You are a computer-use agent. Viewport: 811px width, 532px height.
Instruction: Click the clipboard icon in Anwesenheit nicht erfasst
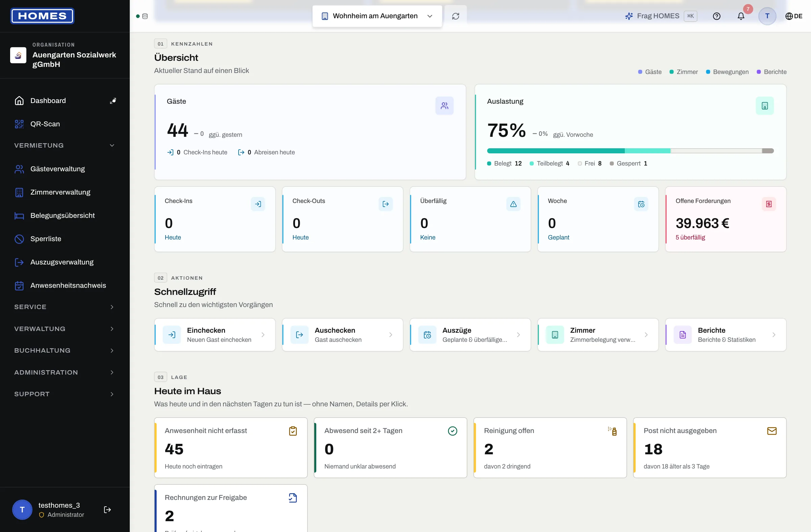pos(293,431)
